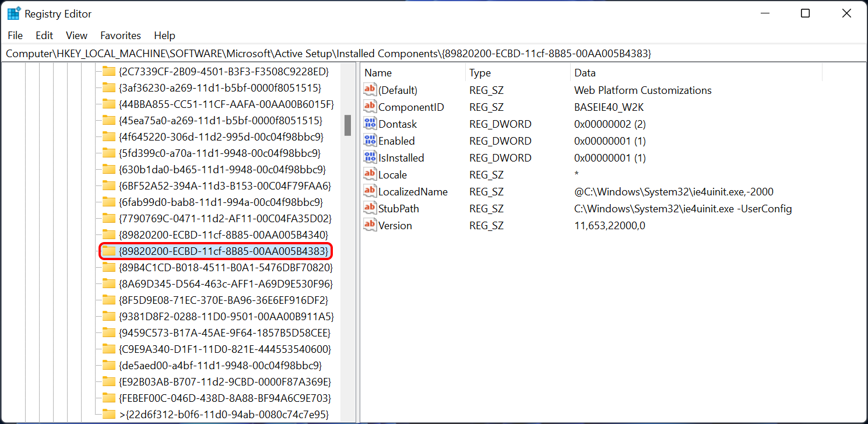The height and width of the screenshot is (424, 868).
Task: Close the Registry Editor window
Action: click(846, 13)
